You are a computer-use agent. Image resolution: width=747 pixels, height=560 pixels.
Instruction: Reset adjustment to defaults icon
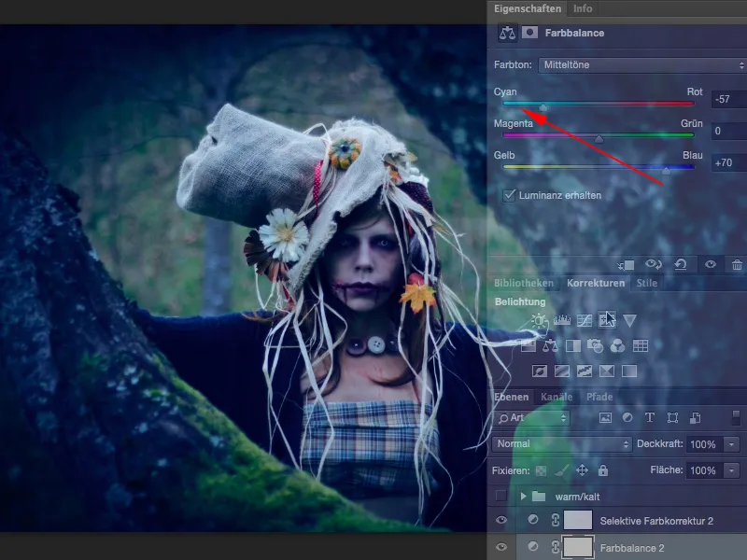point(681,264)
